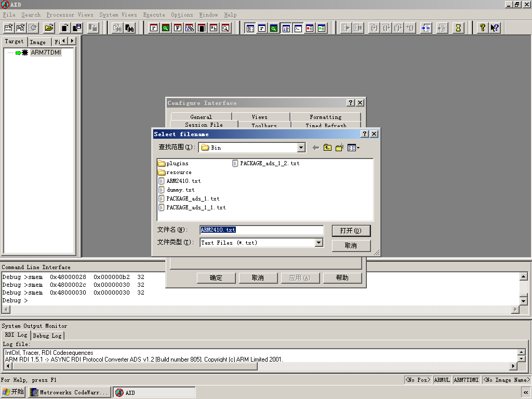
Task: Switch to Metrowerks CodeWarrior in taskbar
Action: tap(70, 393)
